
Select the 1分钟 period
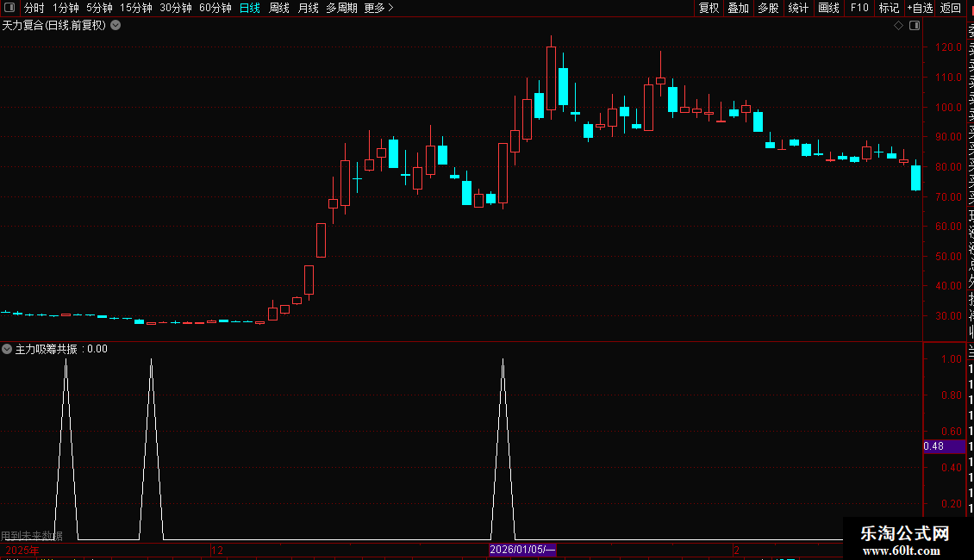point(66,8)
